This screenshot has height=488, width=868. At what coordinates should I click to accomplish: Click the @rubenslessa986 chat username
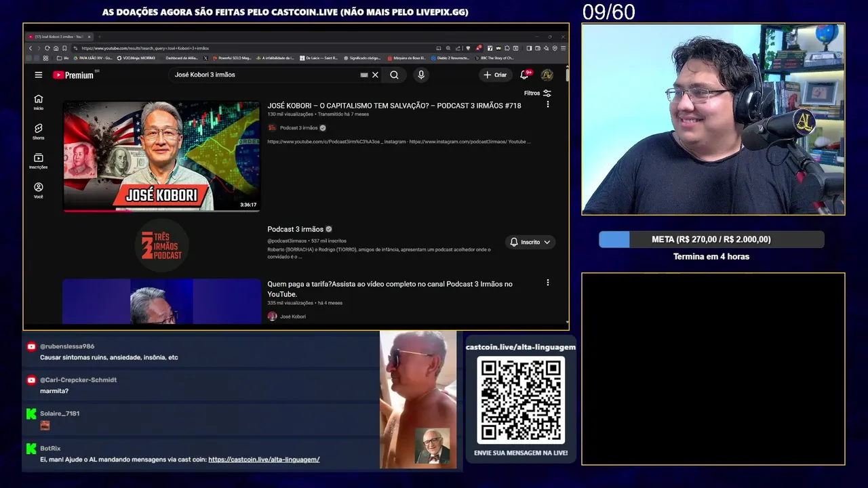tap(67, 346)
